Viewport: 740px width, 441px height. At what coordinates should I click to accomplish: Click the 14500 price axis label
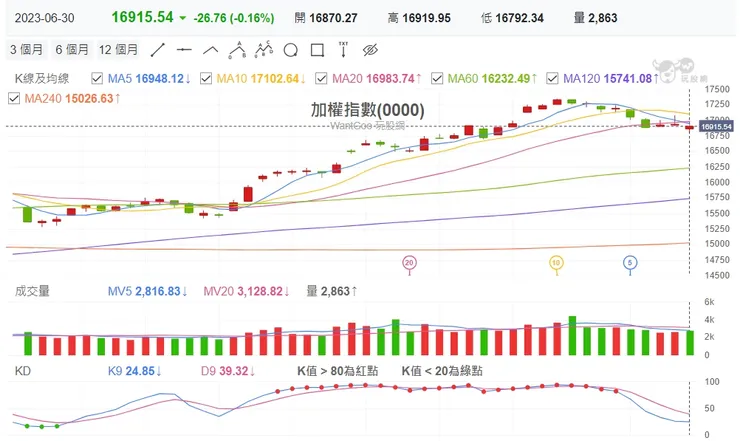coord(717,275)
